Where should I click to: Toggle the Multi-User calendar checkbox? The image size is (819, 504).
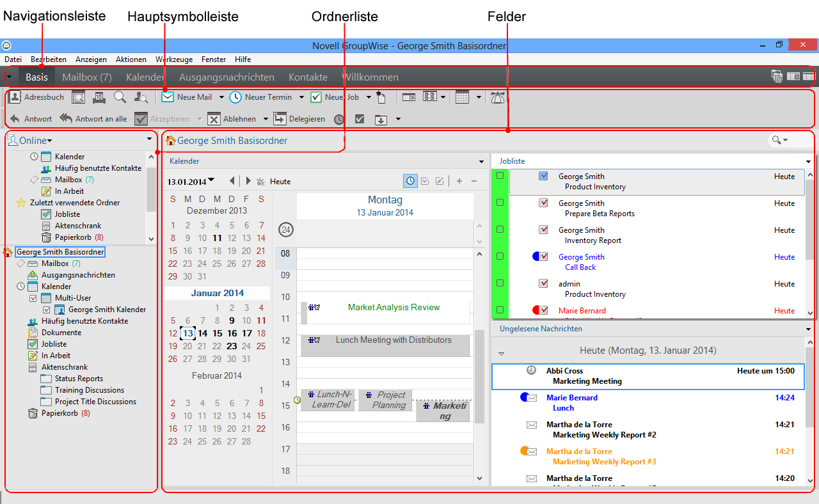tap(33, 298)
